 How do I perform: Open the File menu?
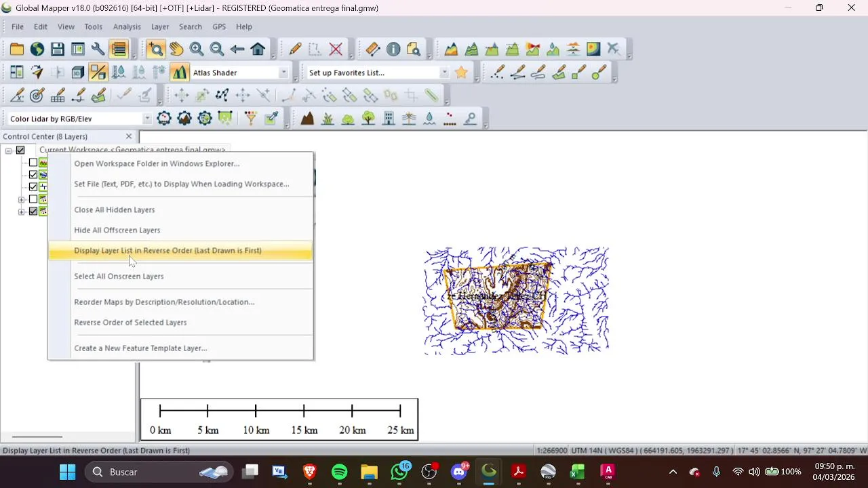click(18, 26)
